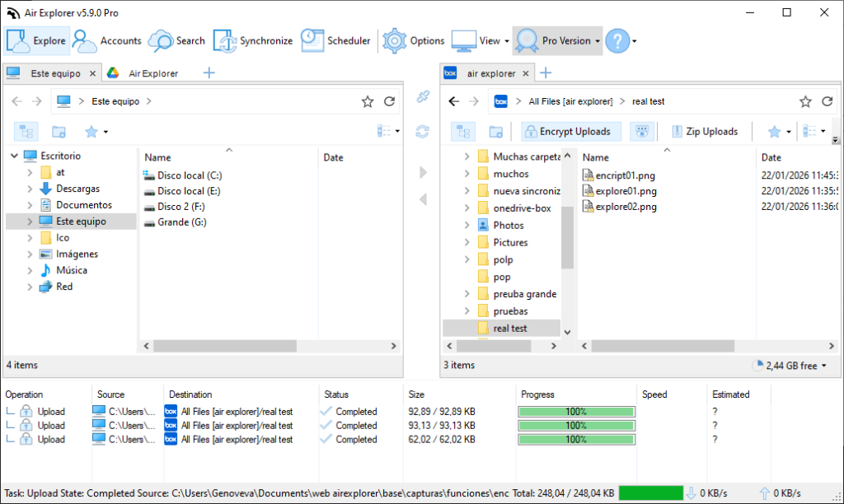Click the refresh icon of the Box panel

pos(827,100)
